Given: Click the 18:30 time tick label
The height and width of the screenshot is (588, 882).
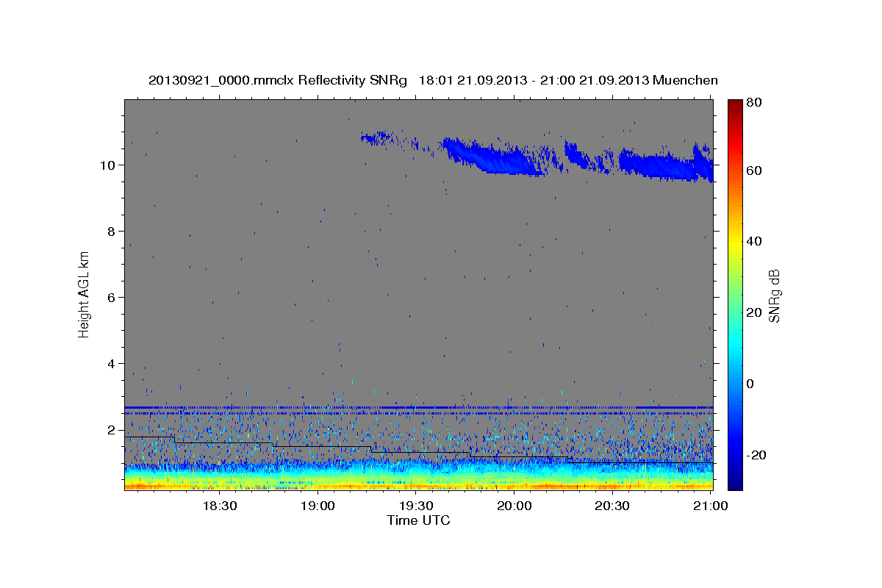Looking at the screenshot, I should (219, 506).
